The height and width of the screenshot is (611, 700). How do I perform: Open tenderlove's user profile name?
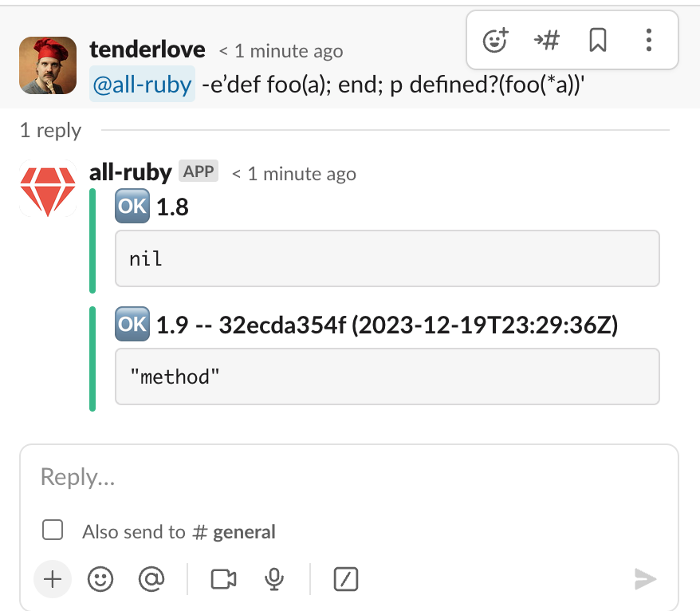(x=147, y=50)
